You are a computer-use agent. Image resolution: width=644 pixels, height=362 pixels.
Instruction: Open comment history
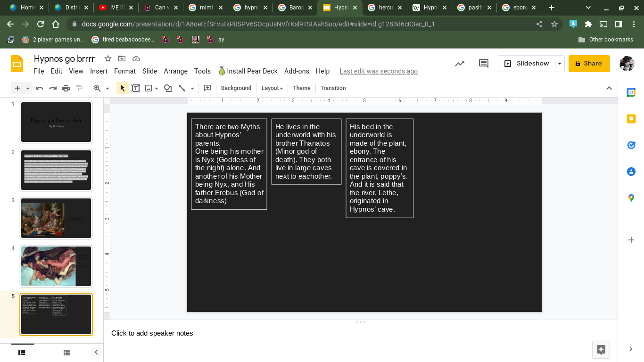[484, 64]
